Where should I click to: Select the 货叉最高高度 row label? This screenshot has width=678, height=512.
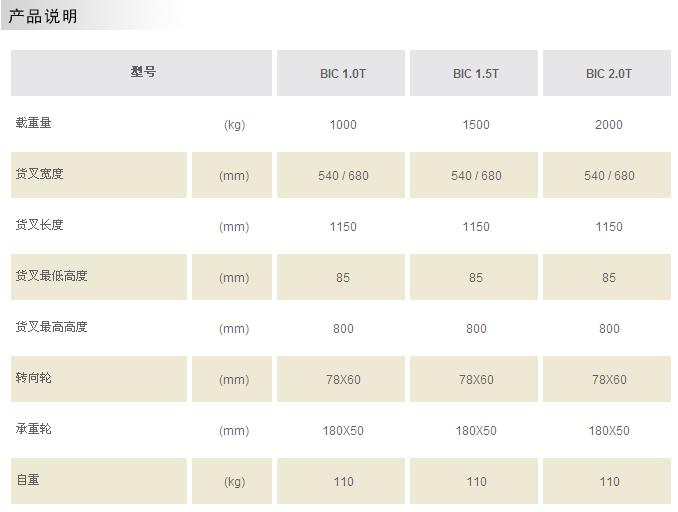pos(51,327)
